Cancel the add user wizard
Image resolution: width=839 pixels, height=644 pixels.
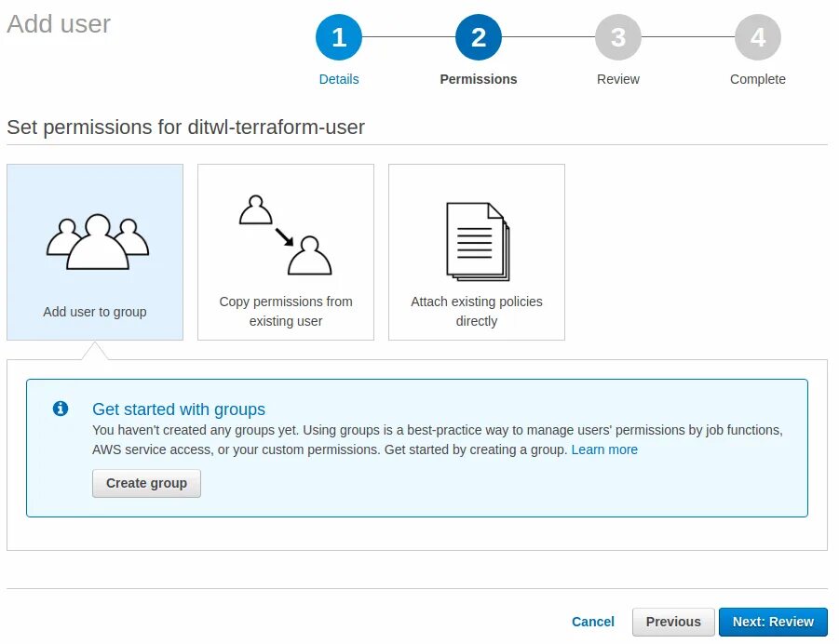[x=593, y=622]
